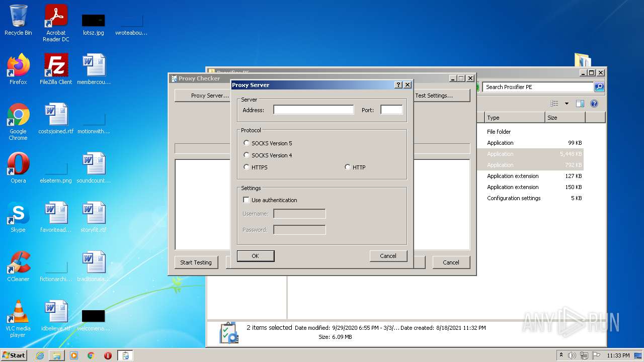The height and width of the screenshot is (362, 644).
Task: Open Chrome from the taskbar
Action: click(91, 355)
